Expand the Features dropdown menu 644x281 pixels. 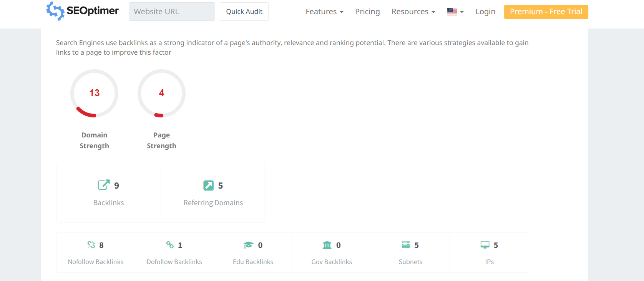(324, 12)
